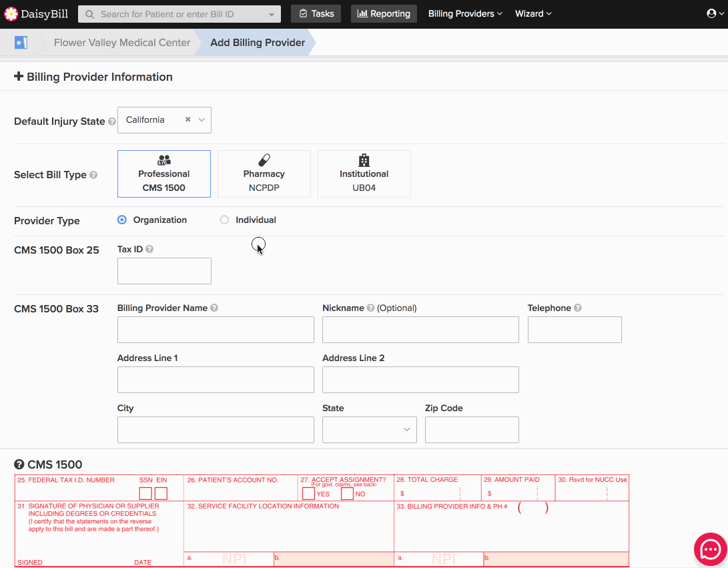Click the Zip Code input field

(472, 430)
